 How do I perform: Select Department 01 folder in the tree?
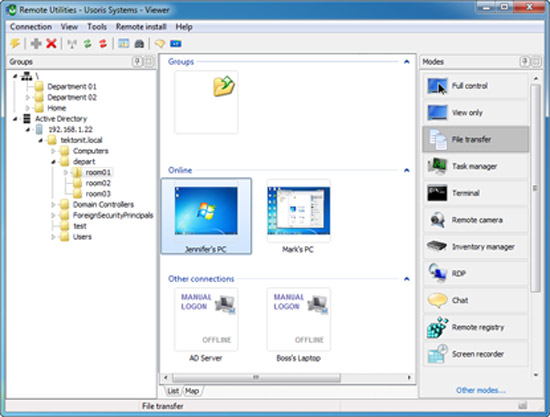pyautogui.click(x=72, y=87)
